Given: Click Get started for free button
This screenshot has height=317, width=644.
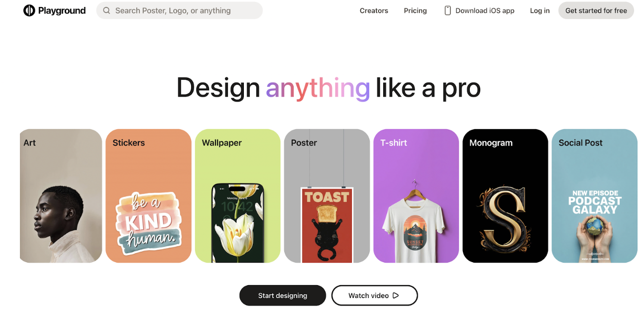Looking at the screenshot, I should pyautogui.click(x=596, y=10).
